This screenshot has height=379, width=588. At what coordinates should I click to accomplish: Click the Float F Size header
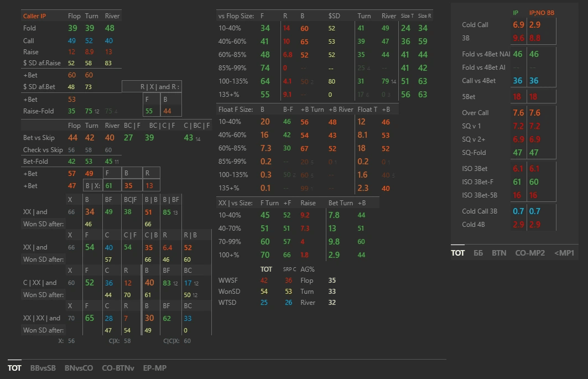(236, 110)
